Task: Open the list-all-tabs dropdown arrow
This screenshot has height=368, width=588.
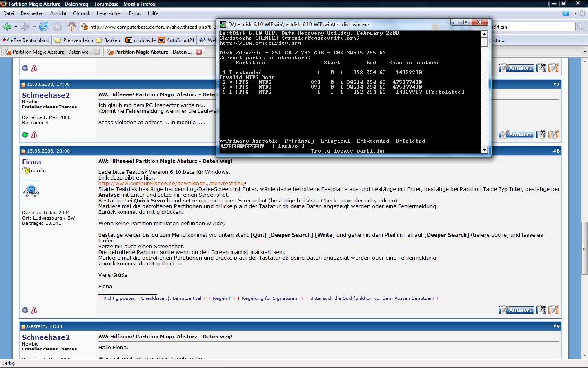Action: click(584, 52)
